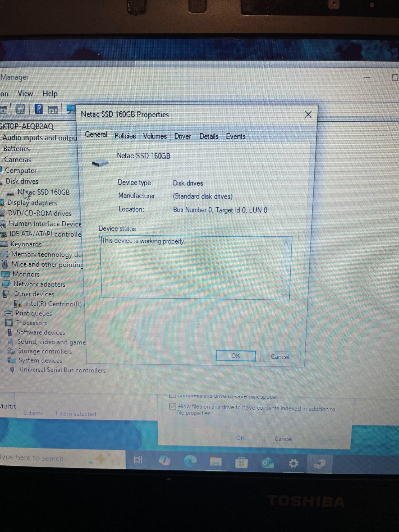The height and width of the screenshot is (532, 399).
Task: Open Task View from the taskbar
Action: click(x=138, y=460)
